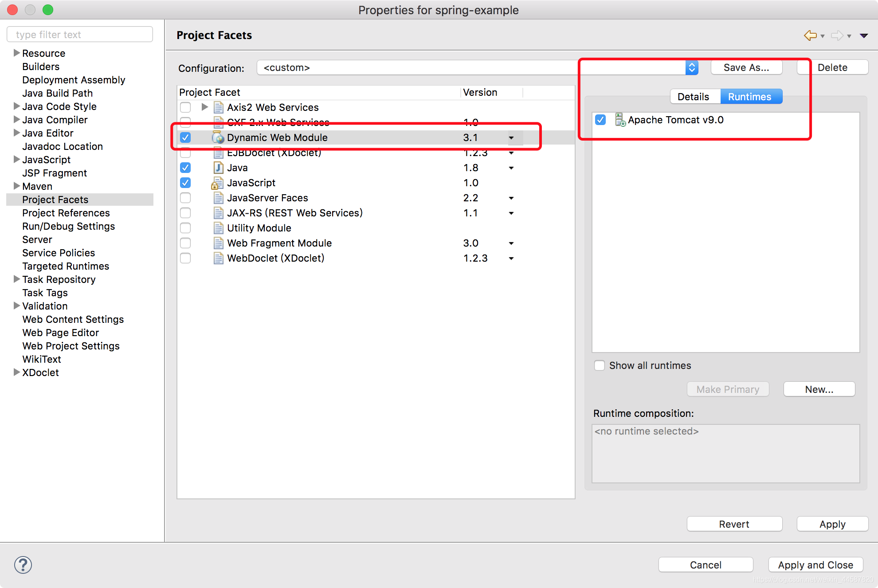Click the New... runtime button

coord(819,389)
